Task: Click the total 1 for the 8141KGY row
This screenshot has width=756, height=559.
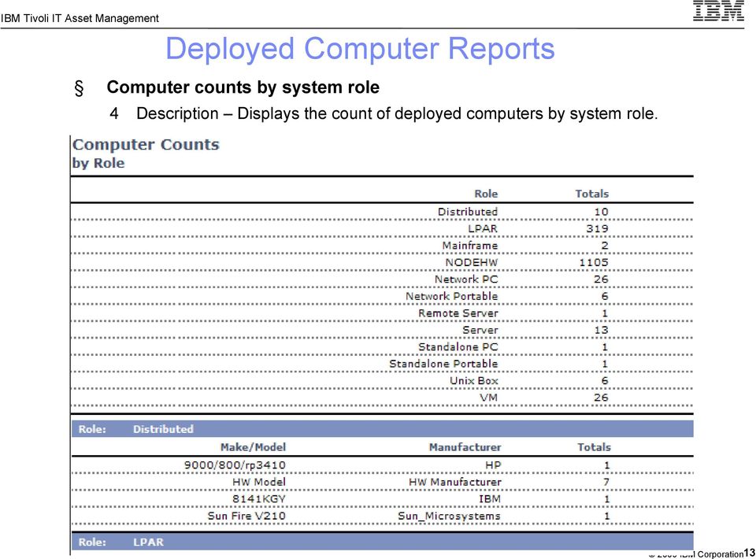Action: point(607,499)
